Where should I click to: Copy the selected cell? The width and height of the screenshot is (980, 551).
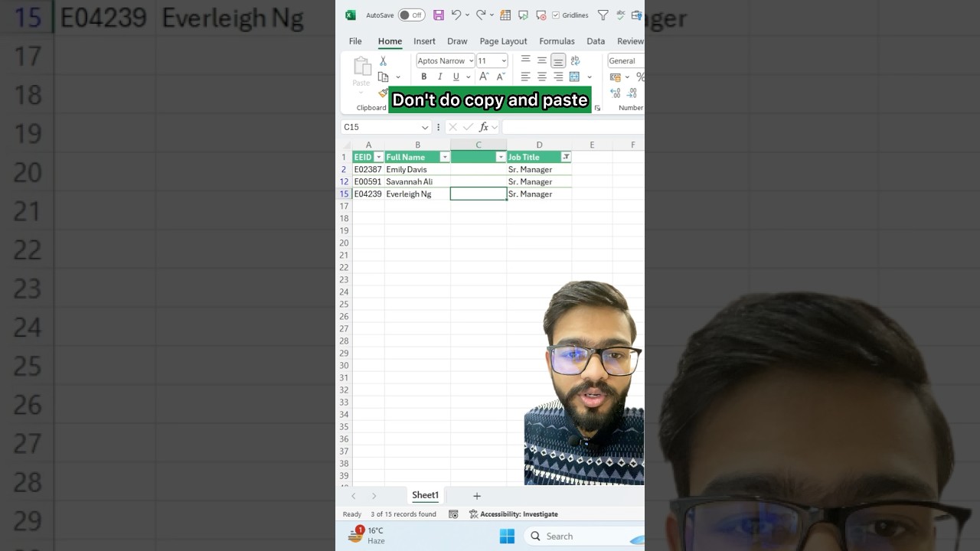[x=384, y=77]
